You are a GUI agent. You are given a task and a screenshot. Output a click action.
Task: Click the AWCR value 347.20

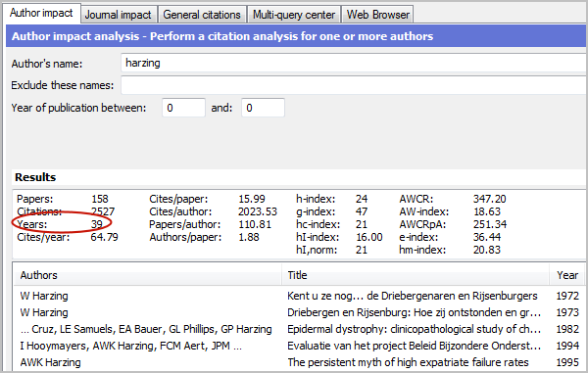[489, 199]
